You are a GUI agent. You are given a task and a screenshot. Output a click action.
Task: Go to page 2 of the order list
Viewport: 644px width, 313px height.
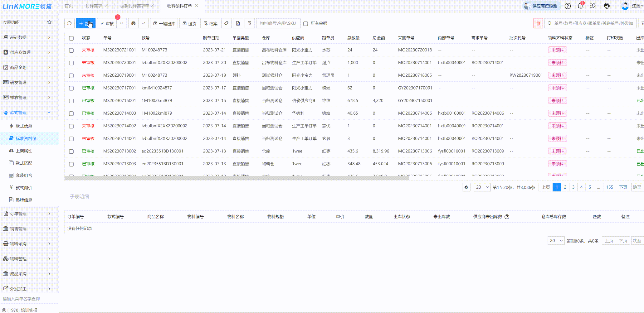click(565, 187)
